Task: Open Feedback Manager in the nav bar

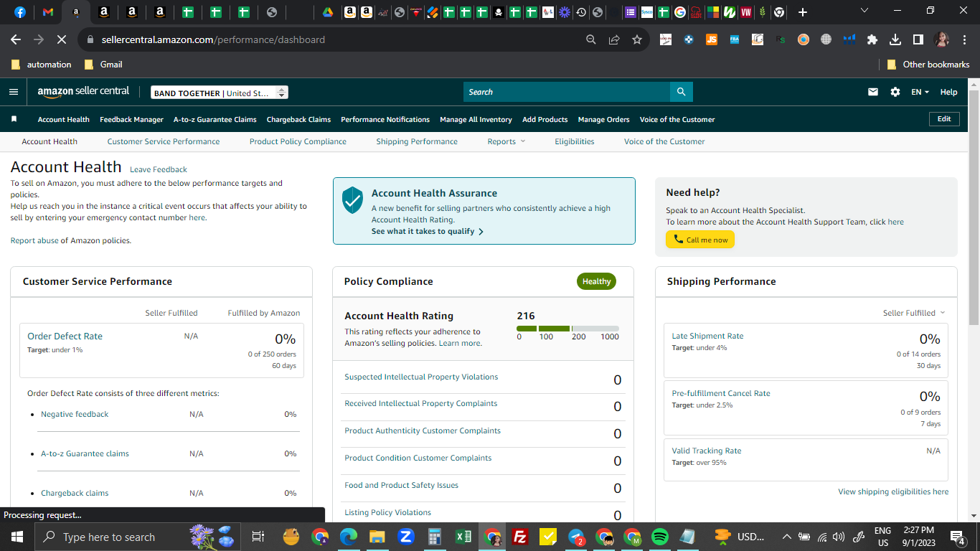Action: point(131,119)
